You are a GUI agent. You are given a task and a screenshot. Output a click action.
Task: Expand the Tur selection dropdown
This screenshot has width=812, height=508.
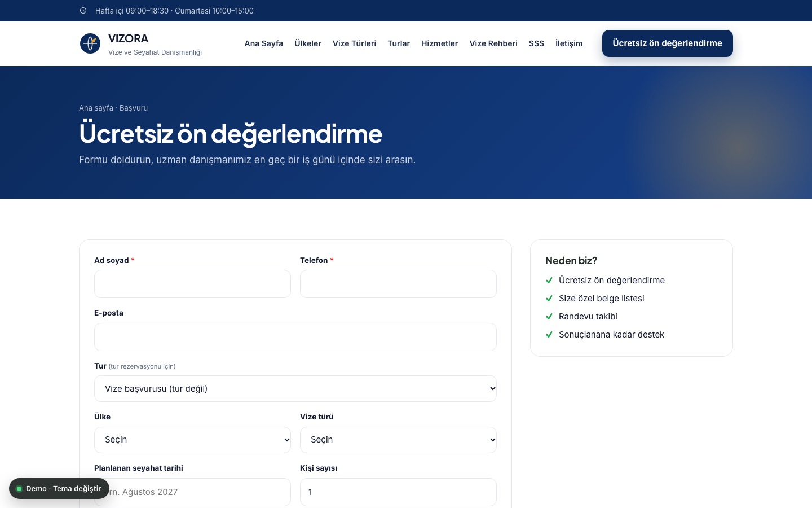[x=295, y=388]
